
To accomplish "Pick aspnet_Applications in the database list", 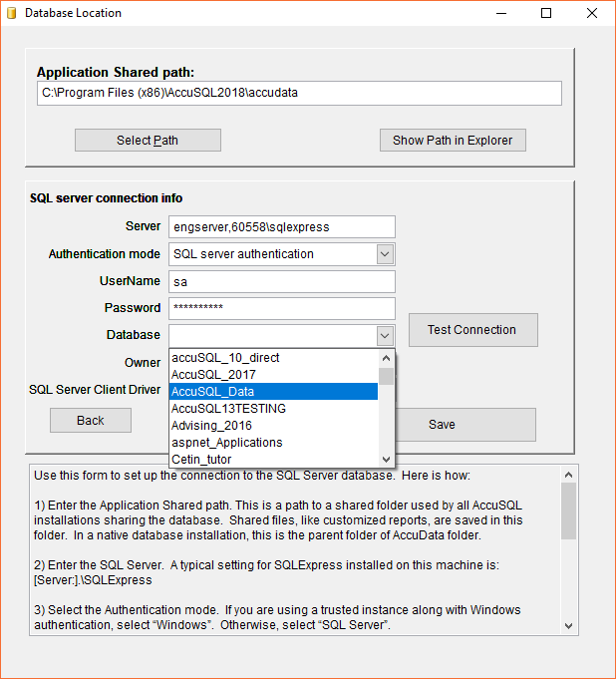I will click(273, 442).
